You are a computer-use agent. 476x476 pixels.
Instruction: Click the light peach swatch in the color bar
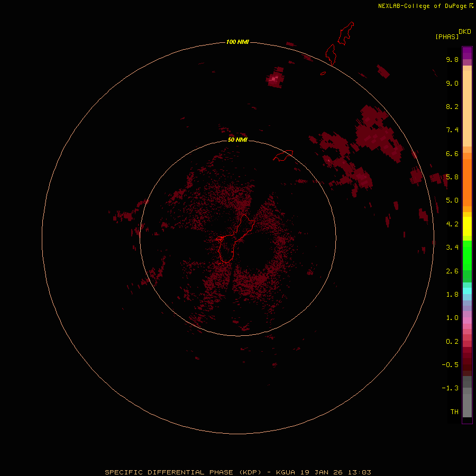tap(467, 108)
